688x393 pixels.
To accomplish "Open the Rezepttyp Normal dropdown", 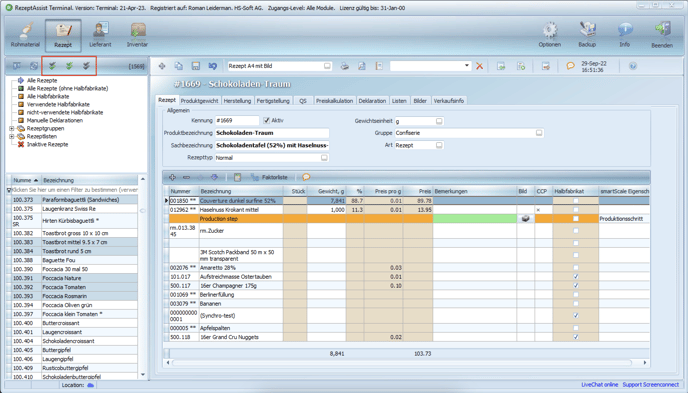I will click(x=324, y=157).
